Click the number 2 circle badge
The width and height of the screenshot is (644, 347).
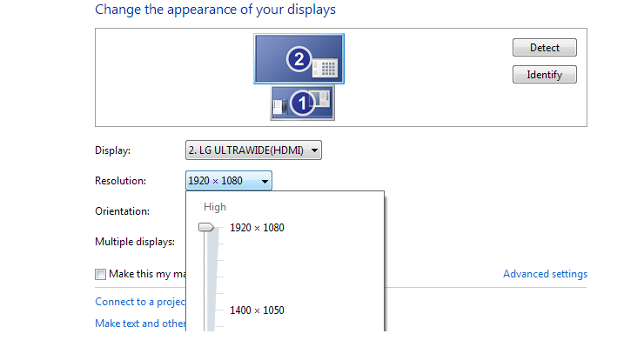click(299, 59)
